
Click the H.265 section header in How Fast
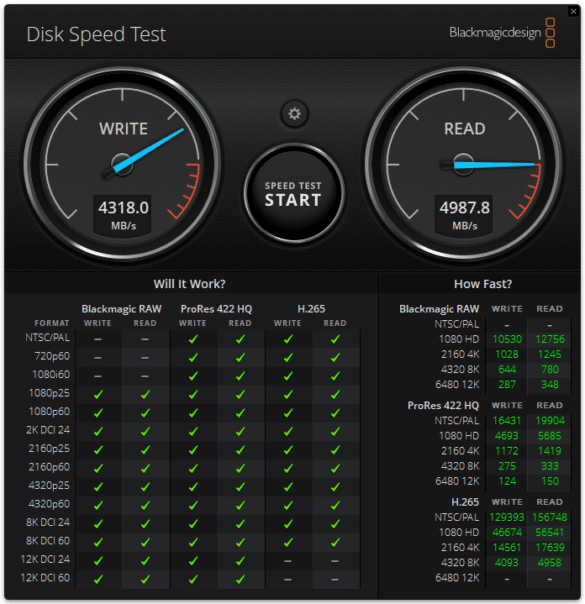click(x=465, y=502)
